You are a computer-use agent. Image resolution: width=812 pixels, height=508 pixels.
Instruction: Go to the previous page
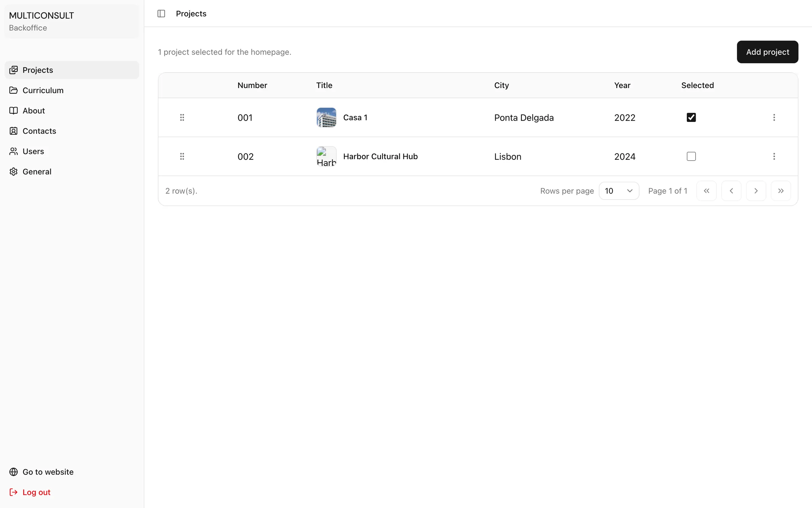click(x=731, y=191)
